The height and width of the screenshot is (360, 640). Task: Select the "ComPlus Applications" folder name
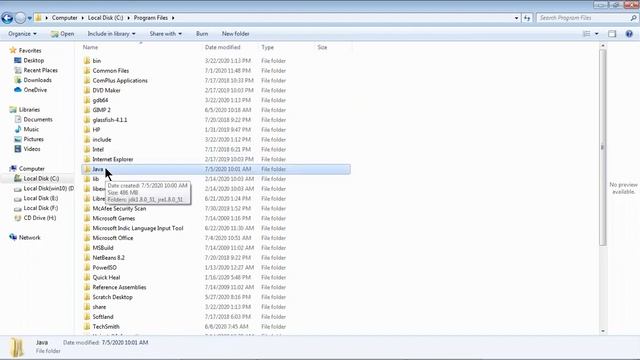[x=120, y=80]
